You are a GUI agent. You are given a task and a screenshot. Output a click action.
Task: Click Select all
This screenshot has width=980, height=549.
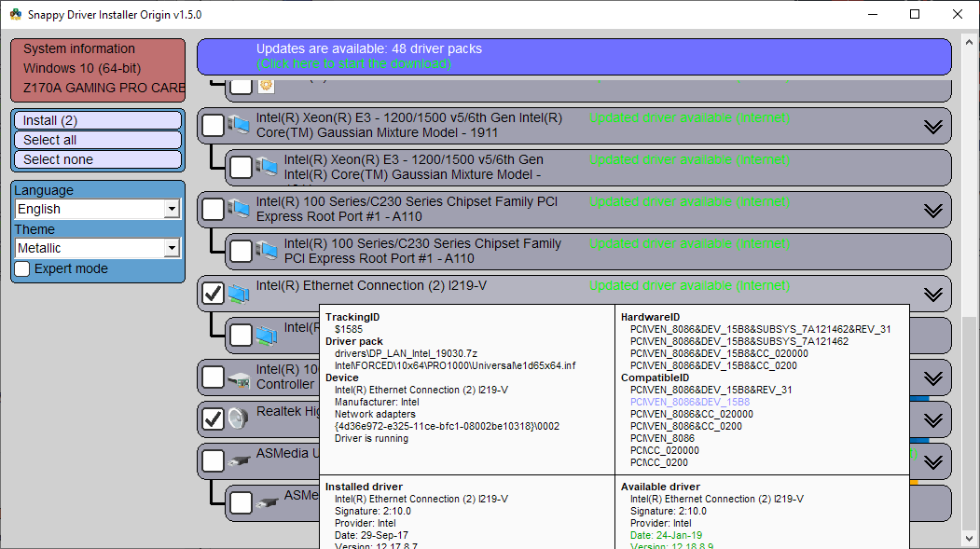[98, 140]
